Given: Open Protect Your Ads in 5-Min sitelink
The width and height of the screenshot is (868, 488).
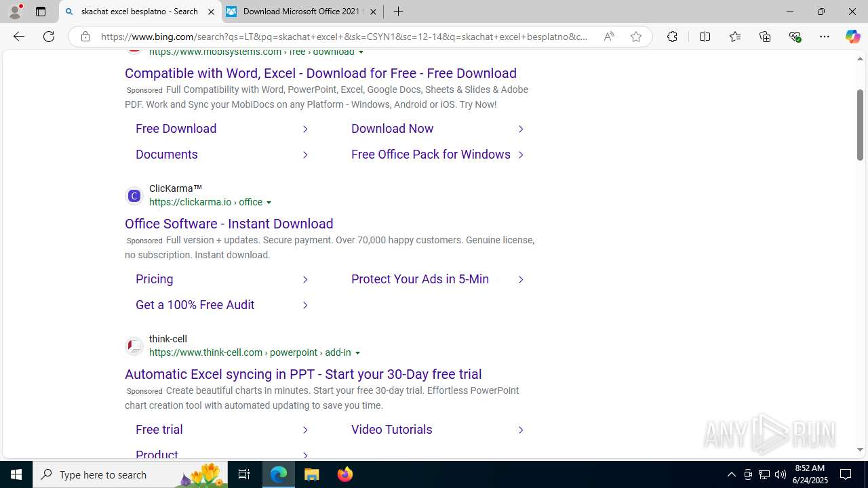Looking at the screenshot, I should (420, 279).
